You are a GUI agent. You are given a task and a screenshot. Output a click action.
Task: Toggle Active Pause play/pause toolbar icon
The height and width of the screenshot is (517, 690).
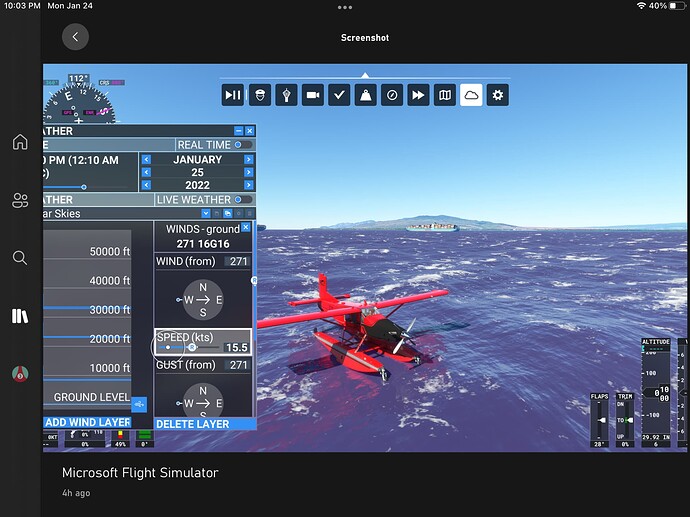point(232,95)
